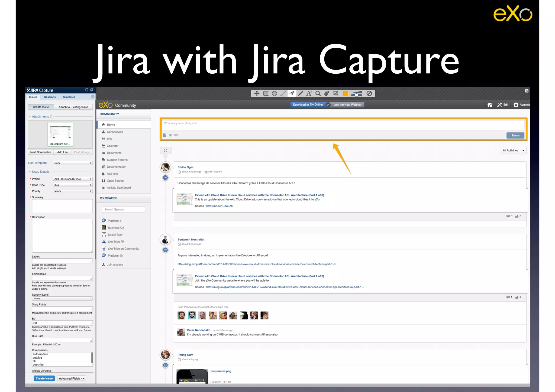Click the Add File button
Screen dimensions: 555x392
point(62,152)
